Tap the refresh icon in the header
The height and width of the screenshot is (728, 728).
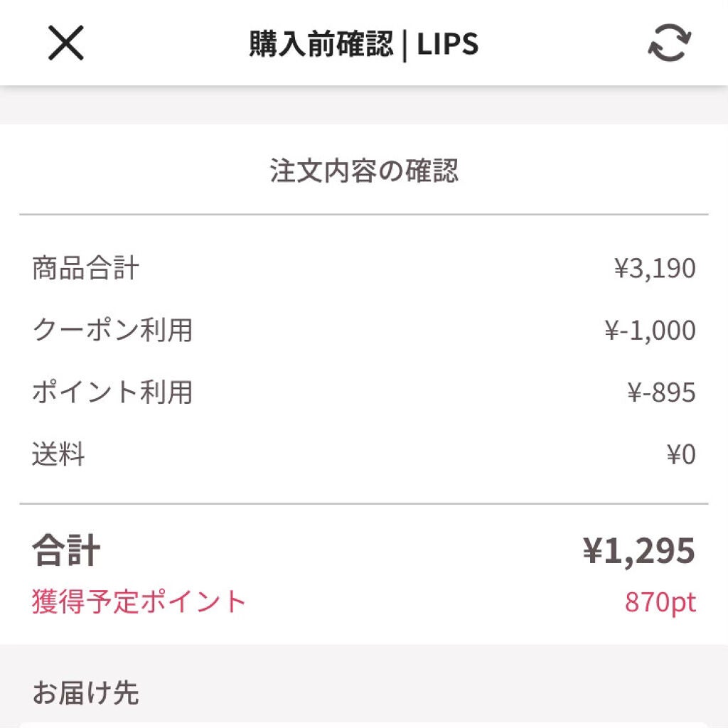(x=668, y=43)
